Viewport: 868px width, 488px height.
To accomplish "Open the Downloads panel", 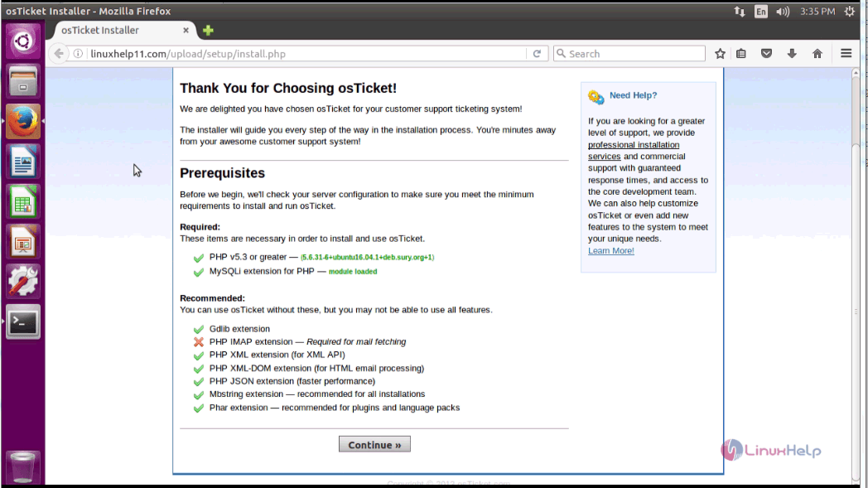I will tap(792, 54).
